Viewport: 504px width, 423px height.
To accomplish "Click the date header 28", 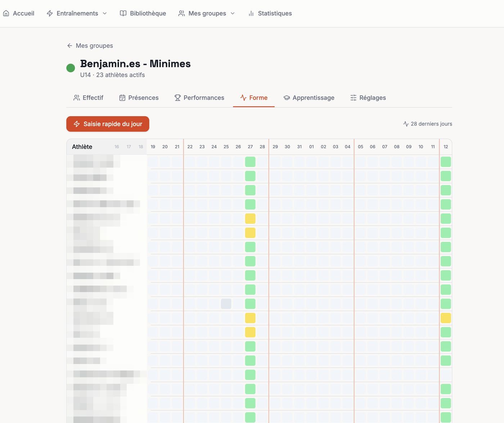I will pyautogui.click(x=262, y=147).
